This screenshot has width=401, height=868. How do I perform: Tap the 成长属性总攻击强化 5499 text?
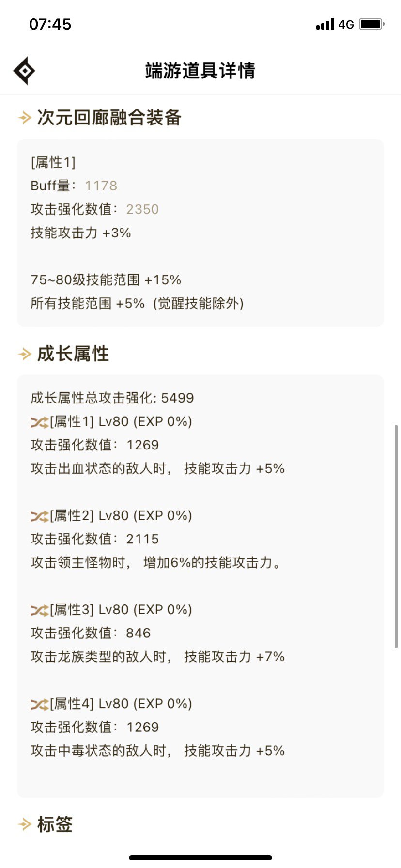pos(112,398)
